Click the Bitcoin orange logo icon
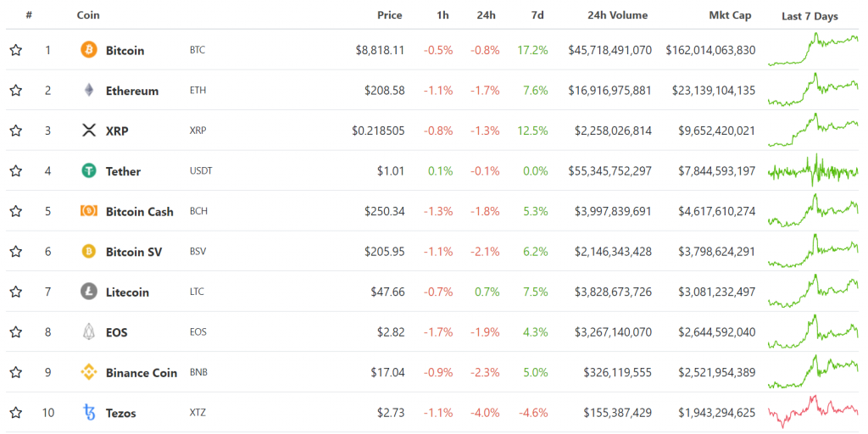 click(89, 50)
